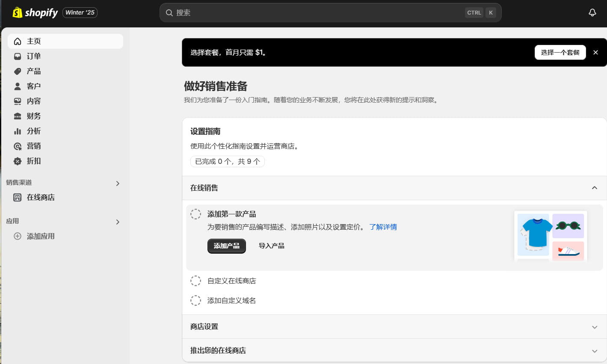This screenshot has height=364, width=607.
Task: Select 产品 from the sidebar
Action: [x=34, y=71]
